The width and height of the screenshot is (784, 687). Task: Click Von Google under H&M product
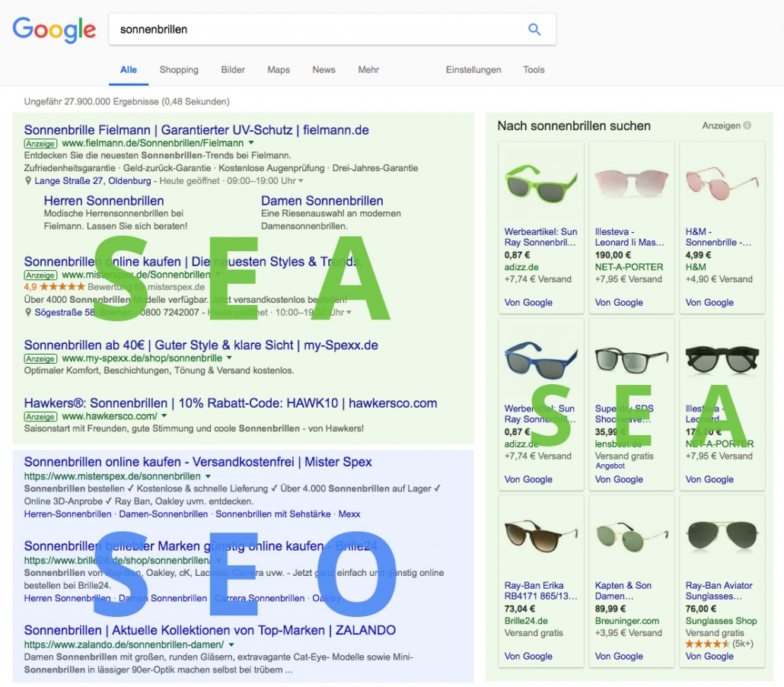click(x=709, y=302)
